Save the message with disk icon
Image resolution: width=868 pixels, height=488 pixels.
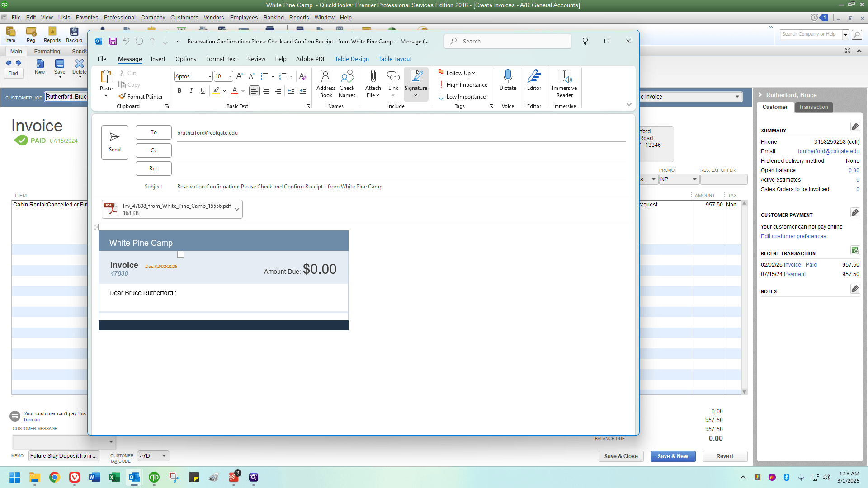point(113,41)
